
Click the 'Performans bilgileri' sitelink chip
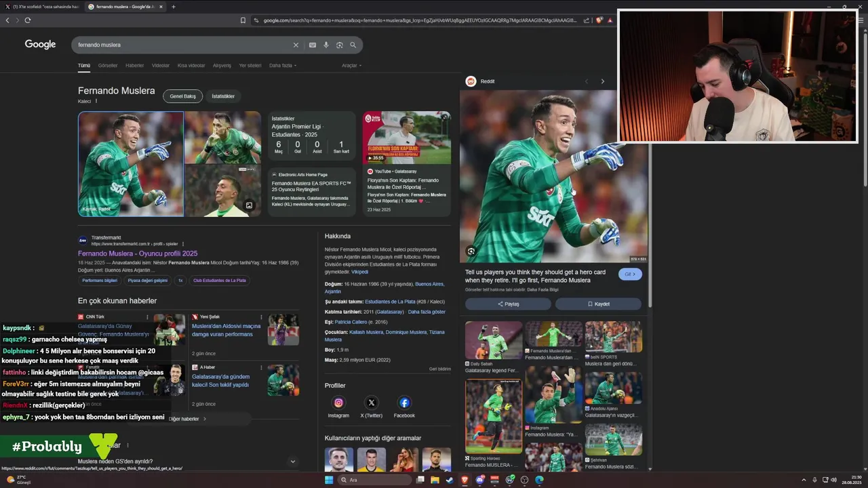100,280
